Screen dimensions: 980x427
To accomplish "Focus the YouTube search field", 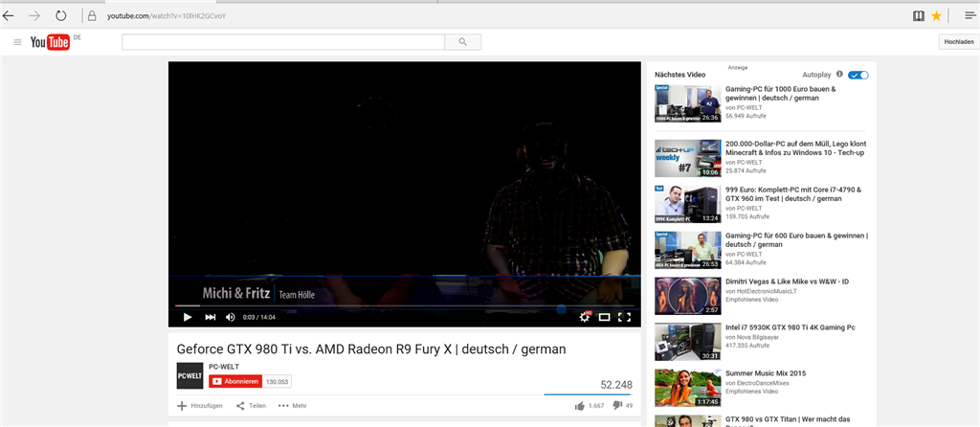I will click(x=283, y=42).
